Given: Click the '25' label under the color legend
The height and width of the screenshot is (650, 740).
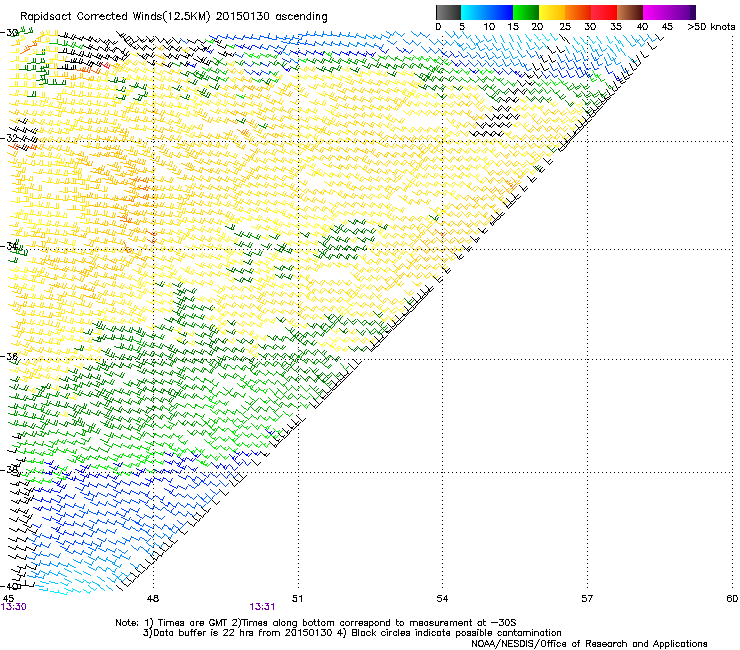Looking at the screenshot, I should (x=564, y=27).
